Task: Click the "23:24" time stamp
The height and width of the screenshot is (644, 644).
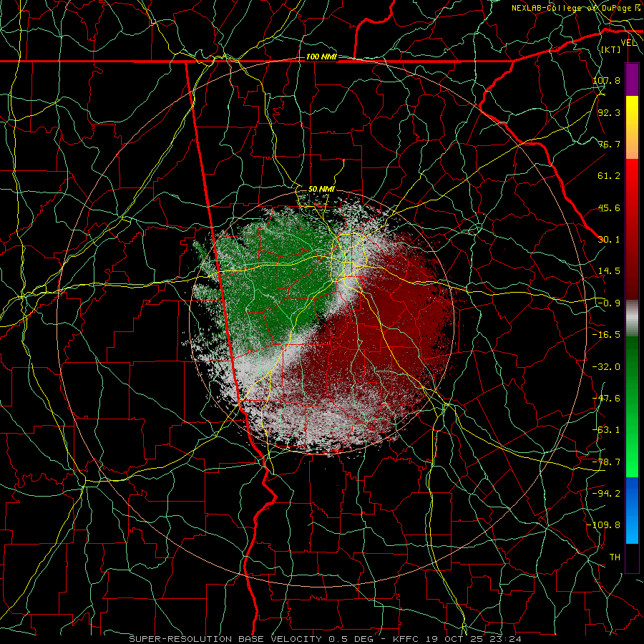Action: (x=507, y=639)
